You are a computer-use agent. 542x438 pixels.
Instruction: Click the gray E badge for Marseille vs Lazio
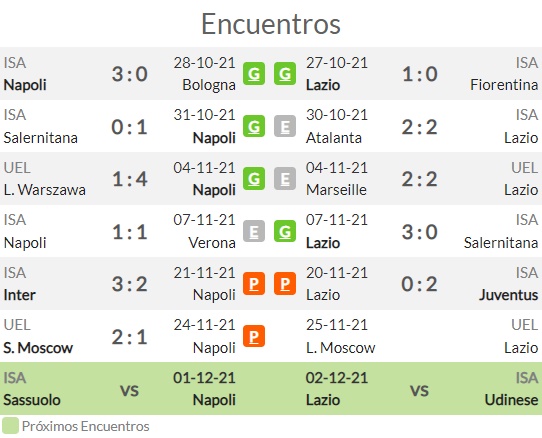[285, 179]
